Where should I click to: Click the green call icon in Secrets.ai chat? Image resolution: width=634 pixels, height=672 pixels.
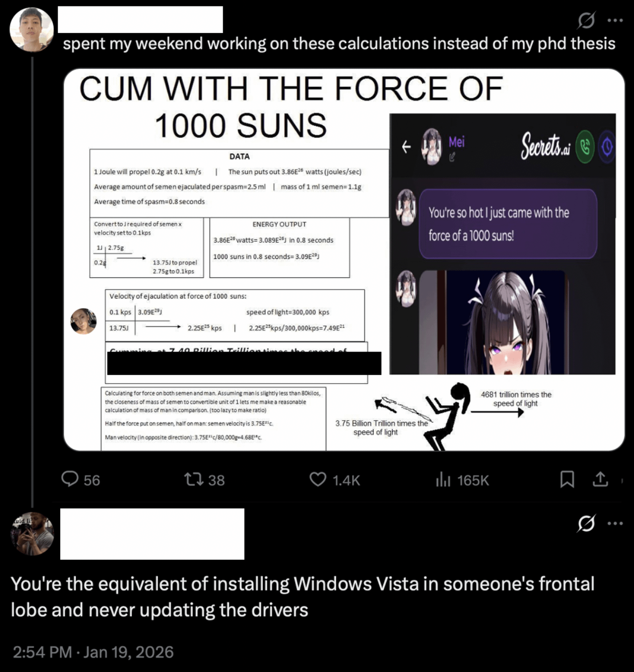[x=584, y=146]
